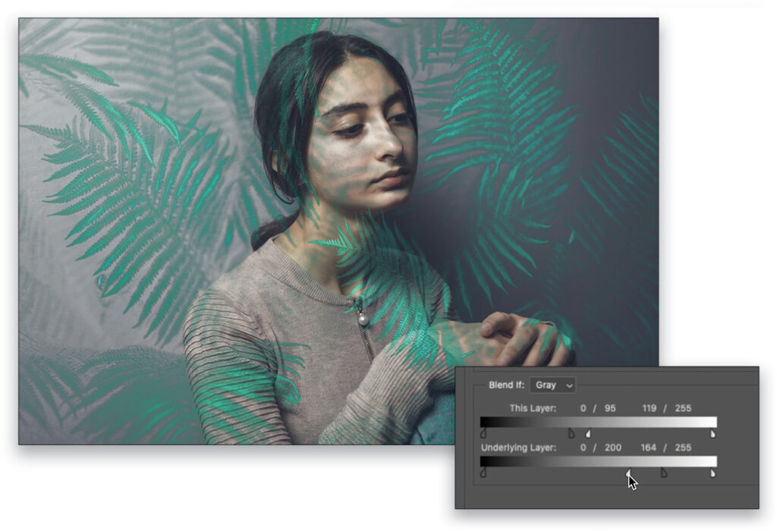Click the Underlying Layer value "164"

648,447
